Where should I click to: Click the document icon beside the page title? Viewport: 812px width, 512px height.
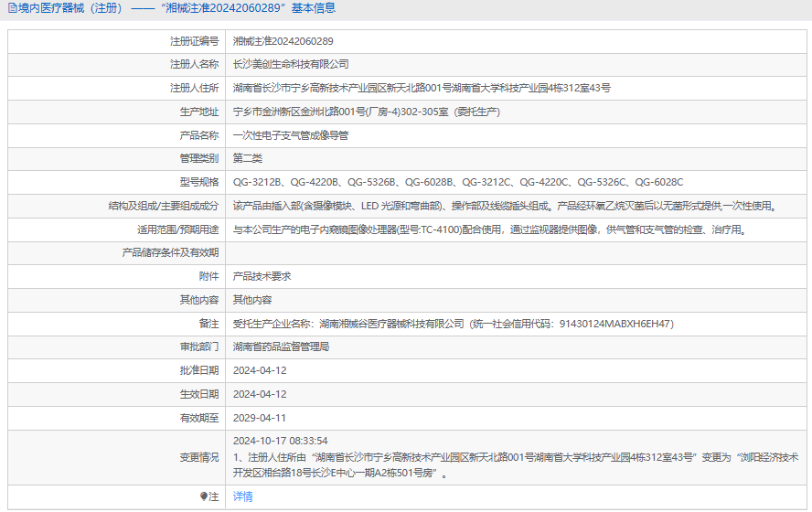tap(13, 8)
